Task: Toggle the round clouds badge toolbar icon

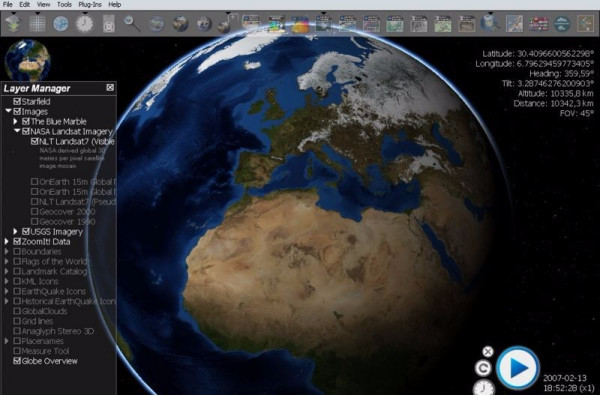Action: (562, 24)
